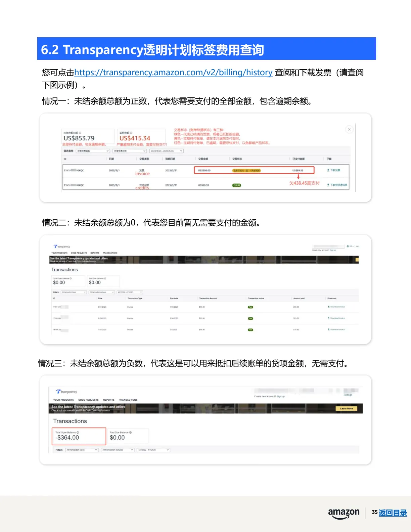Open the 所有交易状态 filter dropdown

(130, 151)
